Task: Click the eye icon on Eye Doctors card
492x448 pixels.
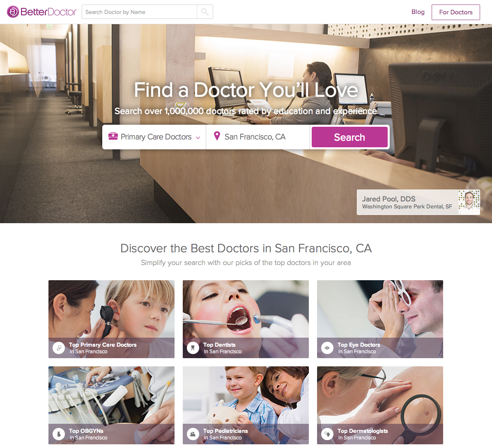Action: (x=327, y=348)
